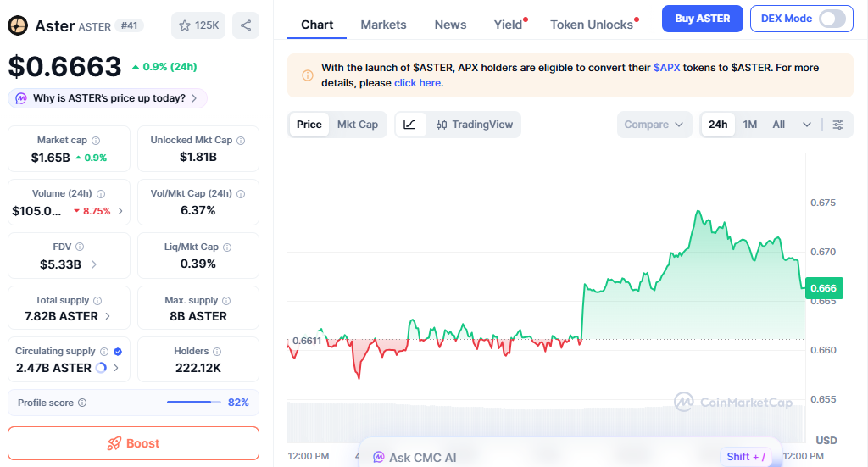The image size is (868, 467).
Task: Open Circulating supply info icon
Action: coord(104,352)
